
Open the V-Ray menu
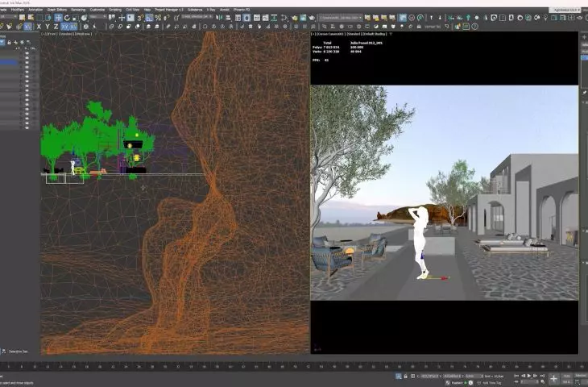[x=211, y=10]
